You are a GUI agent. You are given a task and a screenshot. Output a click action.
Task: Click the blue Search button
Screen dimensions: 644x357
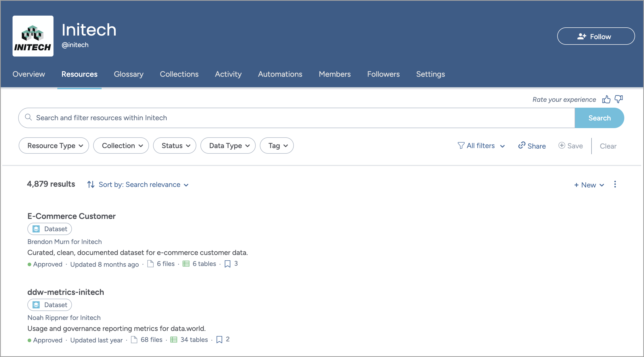pyautogui.click(x=599, y=118)
